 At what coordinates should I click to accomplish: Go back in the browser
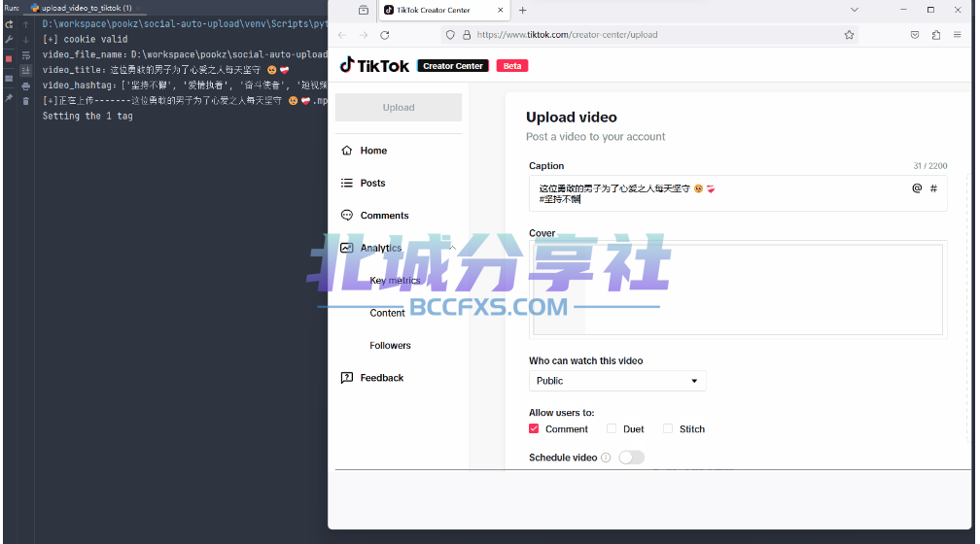click(x=342, y=35)
